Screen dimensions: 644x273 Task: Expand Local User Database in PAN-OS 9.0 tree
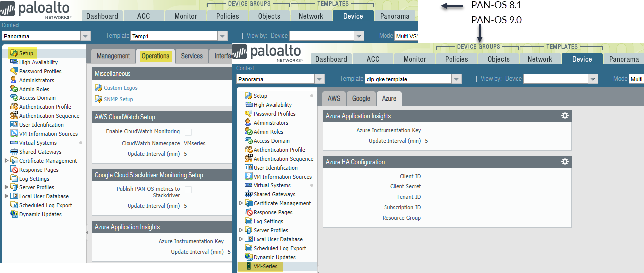coord(241,239)
